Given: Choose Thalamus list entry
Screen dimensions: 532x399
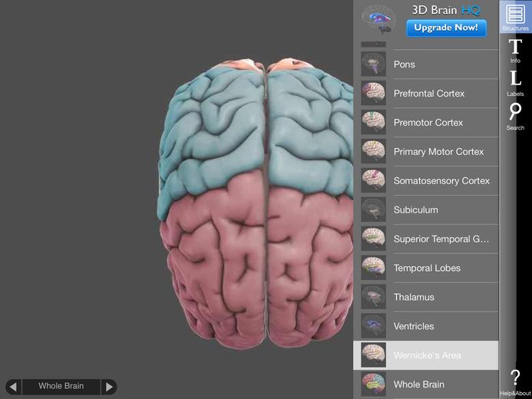Looking at the screenshot, I should point(426,297).
